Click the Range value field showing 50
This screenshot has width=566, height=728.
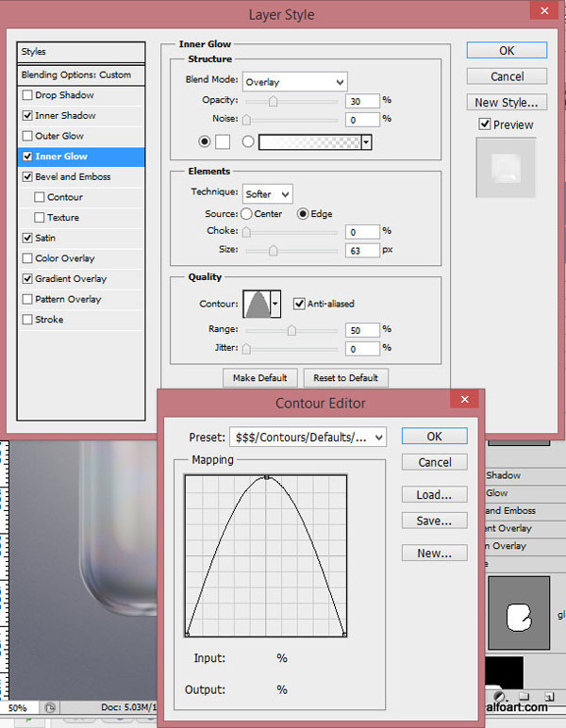coord(362,330)
